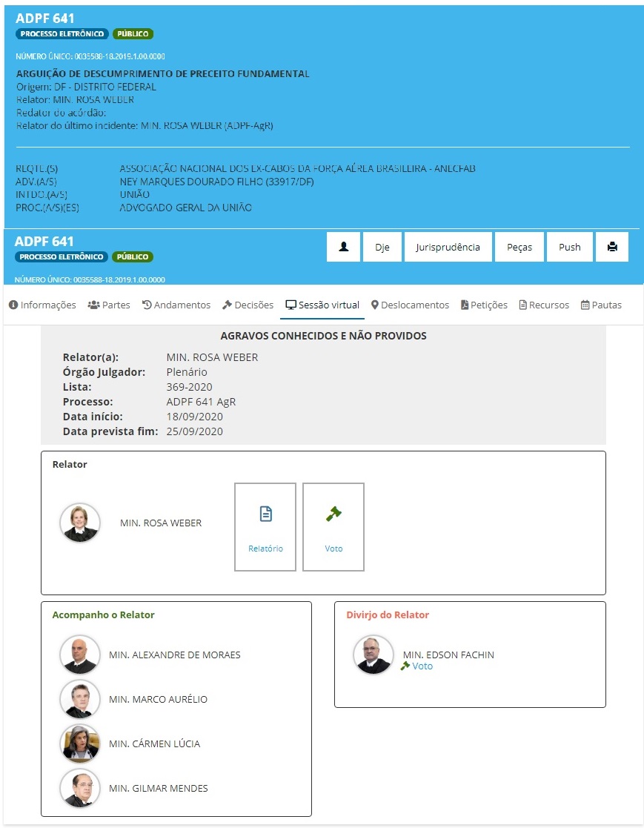Click the printer icon button
The height and width of the screenshot is (828, 644).
(611, 247)
